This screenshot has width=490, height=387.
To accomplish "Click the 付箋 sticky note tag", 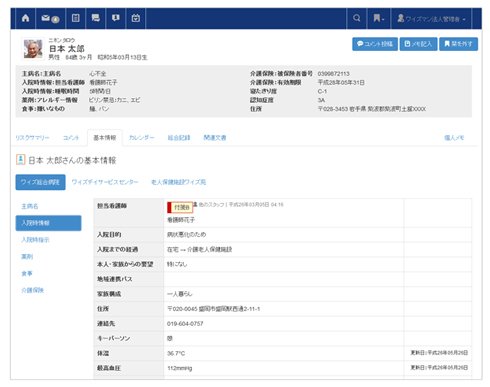I will click(x=180, y=207).
